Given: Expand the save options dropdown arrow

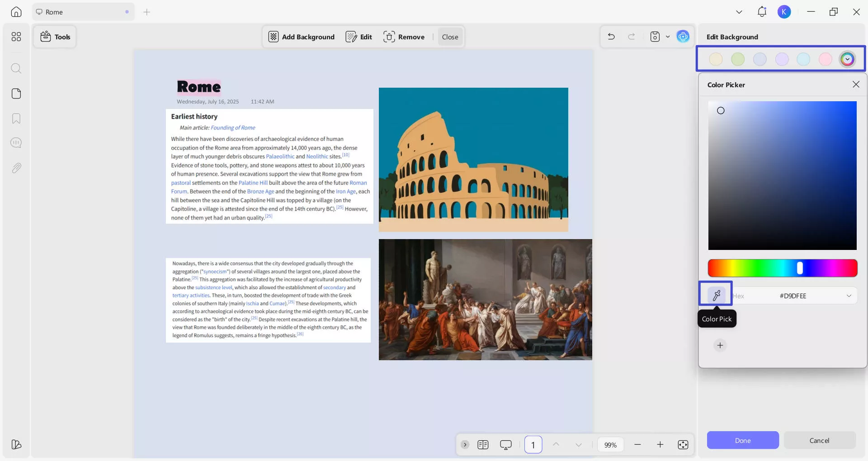Looking at the screenshot, I should [x=668, y=37].
